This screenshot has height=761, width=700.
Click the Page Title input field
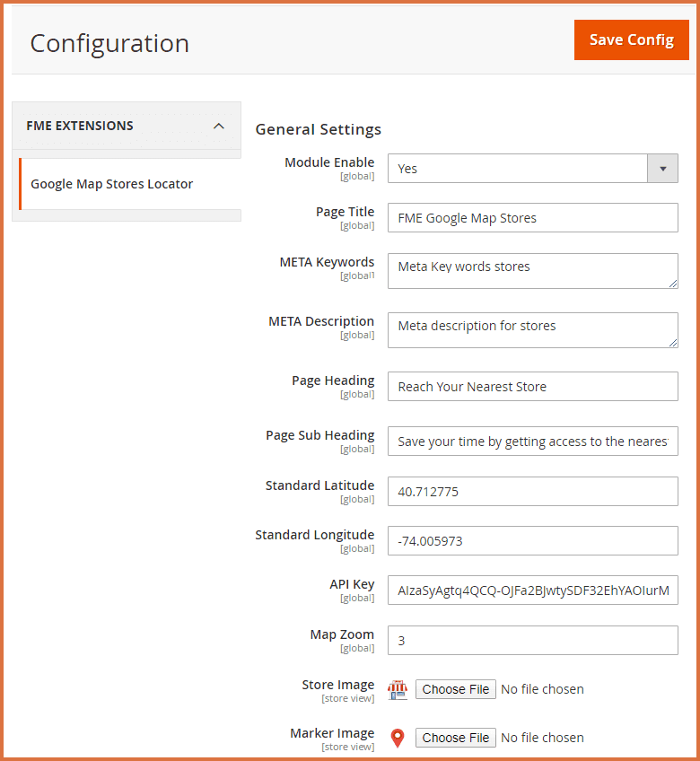pos(532,218)
